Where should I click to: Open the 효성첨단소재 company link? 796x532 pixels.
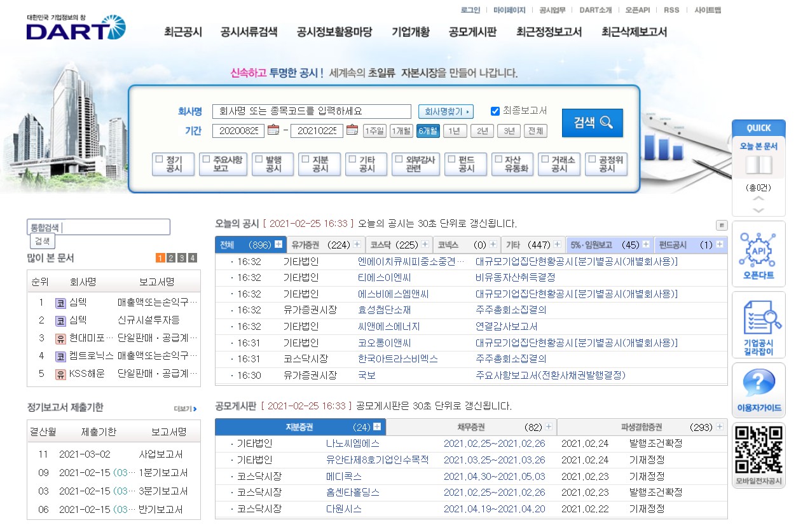click(385, 310)
